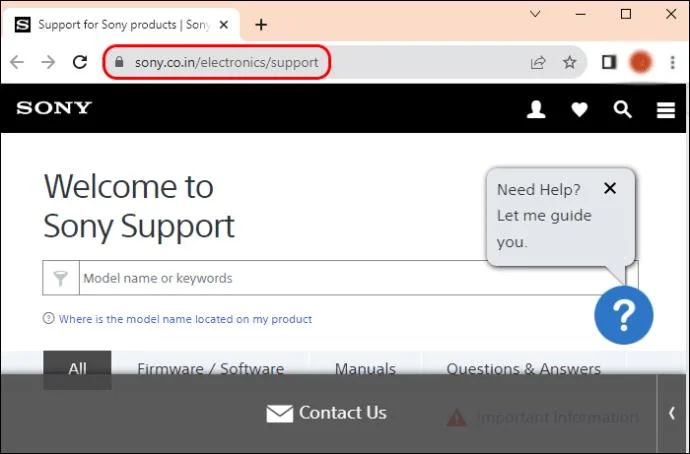Open the My Sony account icon
Image resolution: width=690 pixels, height=454 pixels.
tap(536, 109)
